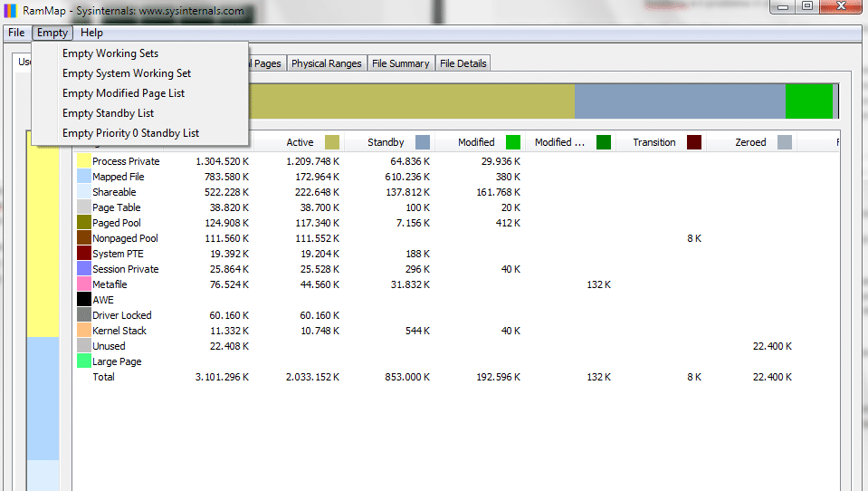Click the Unused gray swatch
868x491 pixels.
coord(84,346)
